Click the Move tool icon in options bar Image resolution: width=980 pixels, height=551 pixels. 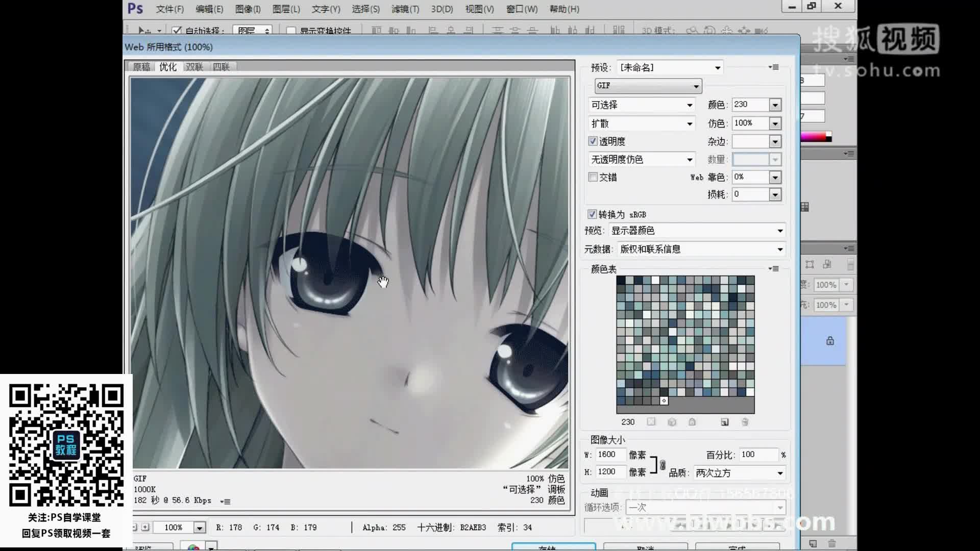point(144,31)
